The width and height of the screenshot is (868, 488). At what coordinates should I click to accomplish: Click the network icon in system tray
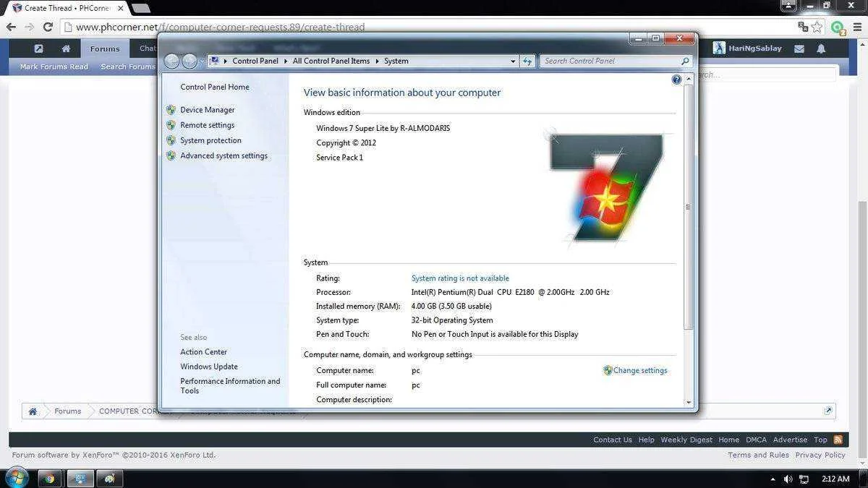pyautogui.click(x=804, y=479)
